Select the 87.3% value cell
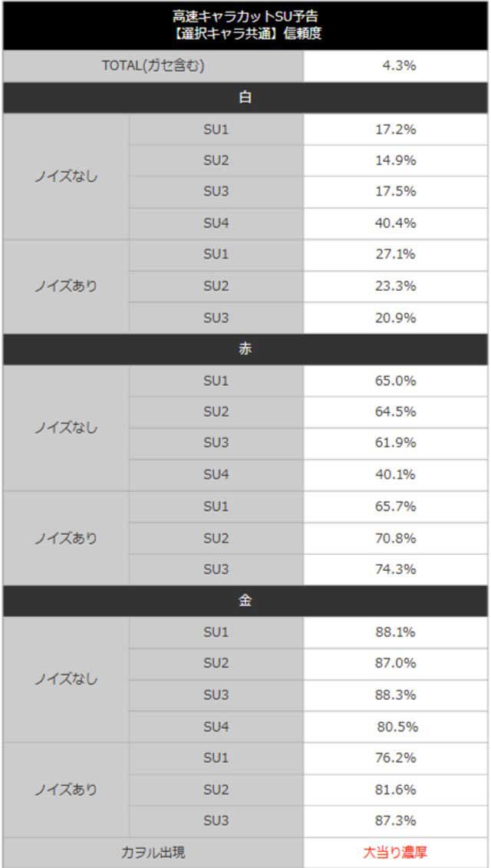The image size is (491, 868). 396,820
